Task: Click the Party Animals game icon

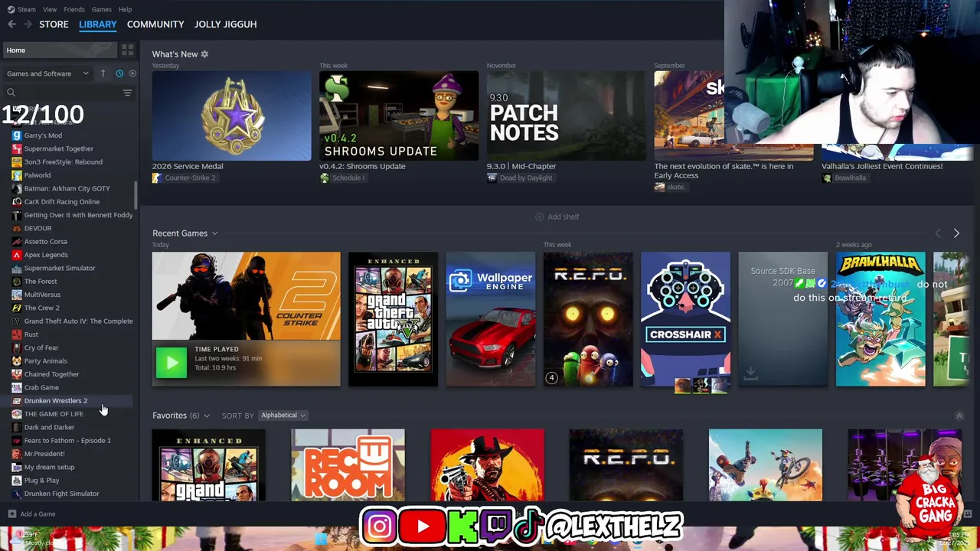Action: 17,360
